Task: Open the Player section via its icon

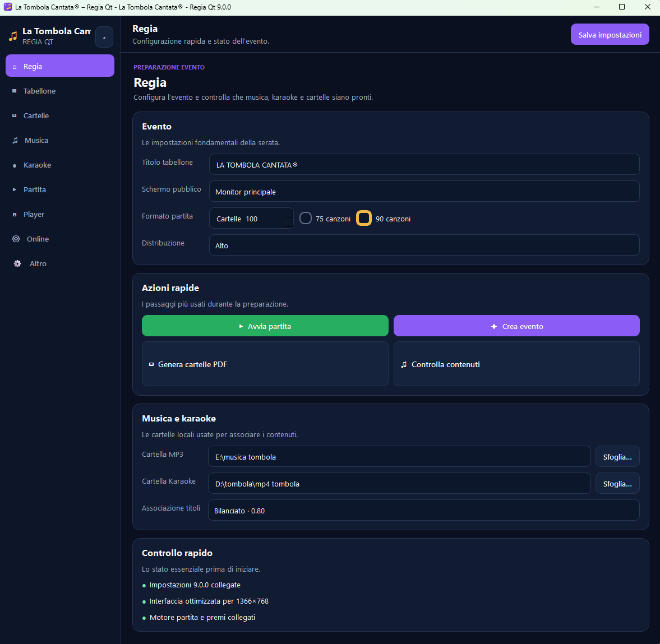Action: click(15, 215)
